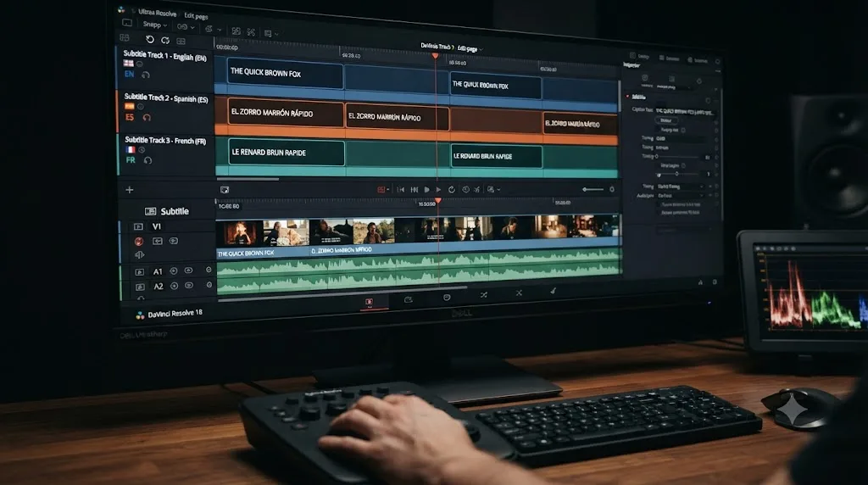The image size is (868, 485).
Task: Click the Subtitle Track 1 - English (EN) name
Action: coord(165,55)
